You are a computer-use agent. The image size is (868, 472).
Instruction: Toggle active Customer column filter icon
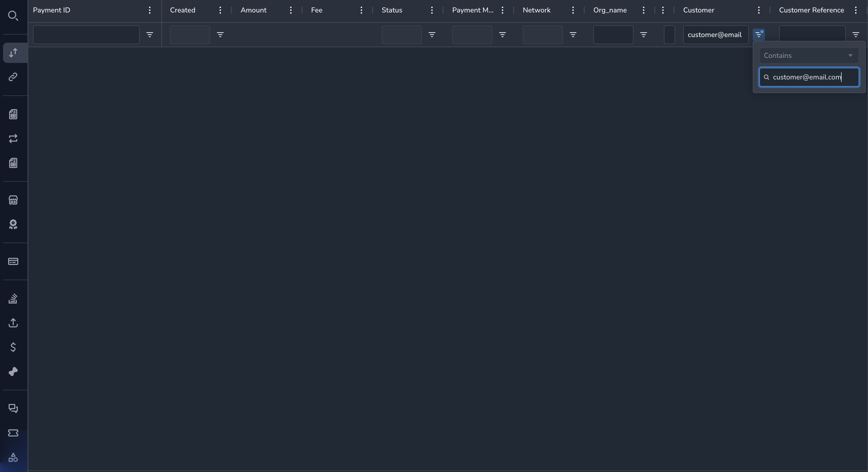point(759,35)
